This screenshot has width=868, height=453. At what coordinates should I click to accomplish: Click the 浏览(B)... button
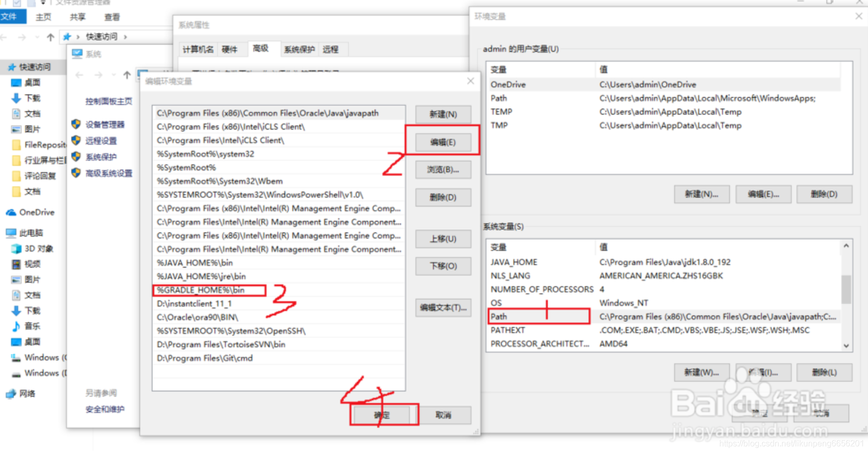coord(443,170)
